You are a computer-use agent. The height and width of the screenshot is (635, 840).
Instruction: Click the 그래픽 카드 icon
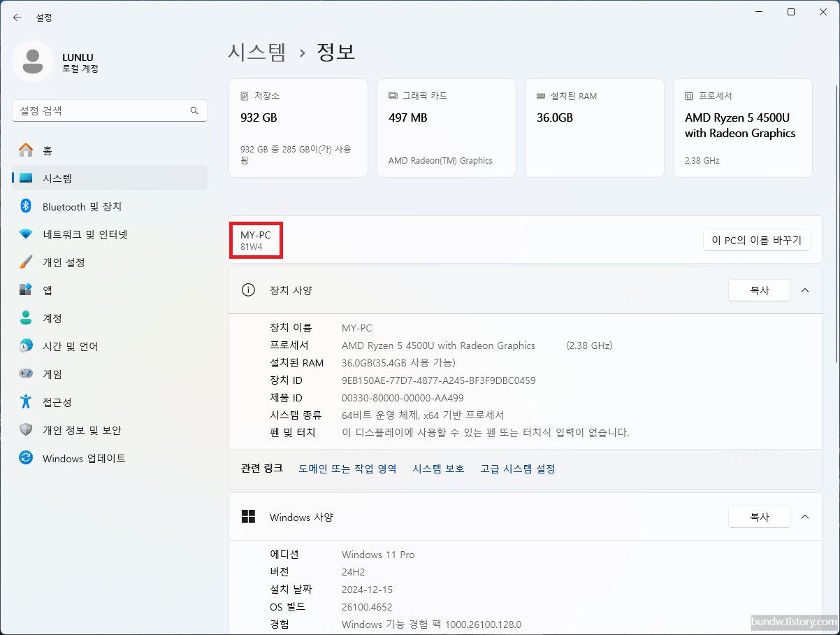pyautogui.click(x=393, y=96)
